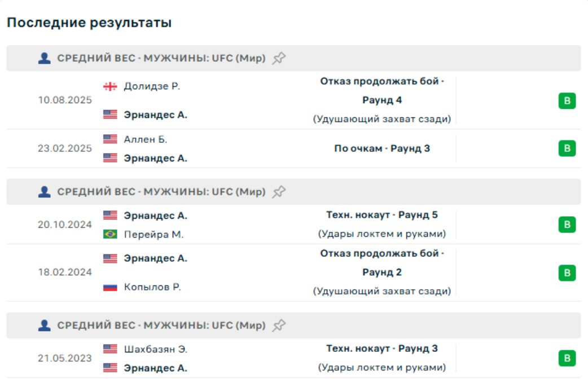Click the Brazilian flag beside Перейра М.
Screen dimensions: 588x379
pyautogui.click(x=110, y=234)
